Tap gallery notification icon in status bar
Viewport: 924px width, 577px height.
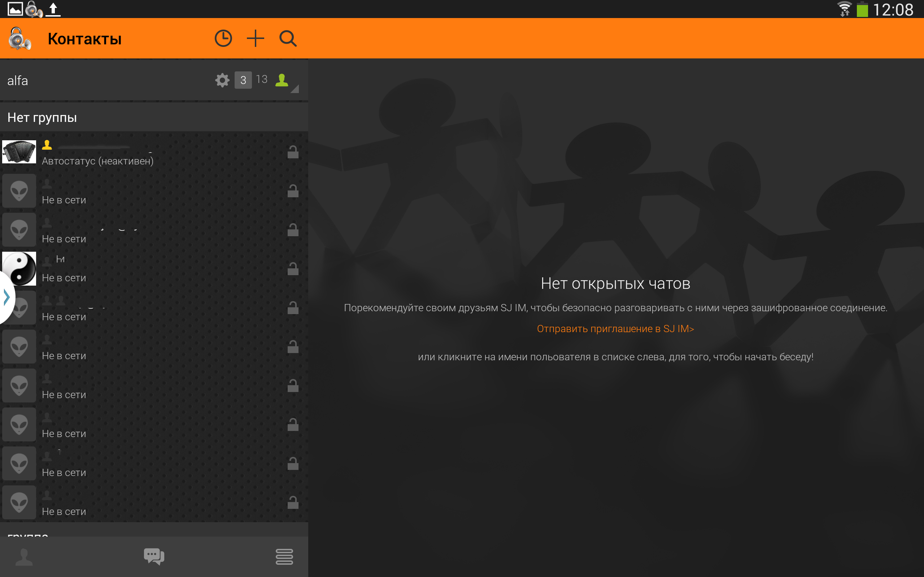15,9
